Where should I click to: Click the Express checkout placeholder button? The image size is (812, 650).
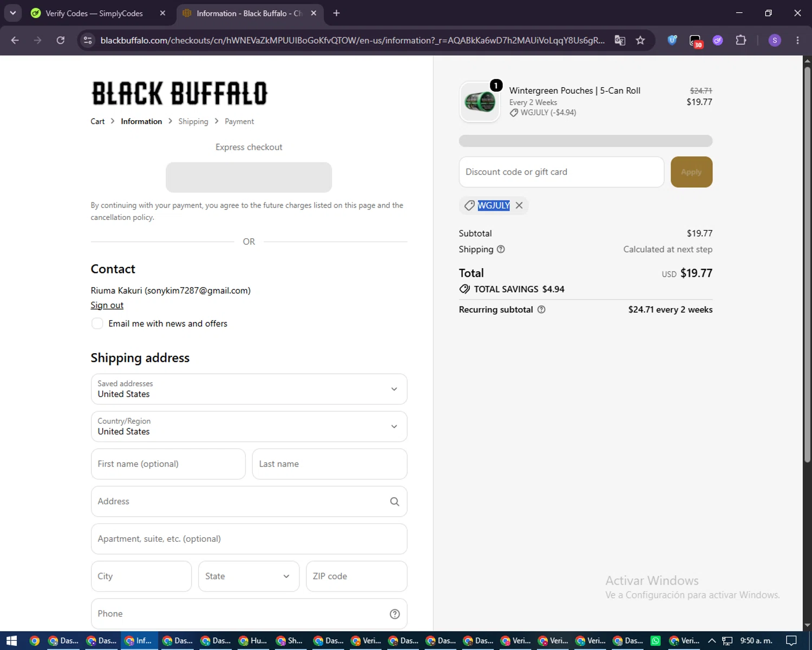point(249,177)
